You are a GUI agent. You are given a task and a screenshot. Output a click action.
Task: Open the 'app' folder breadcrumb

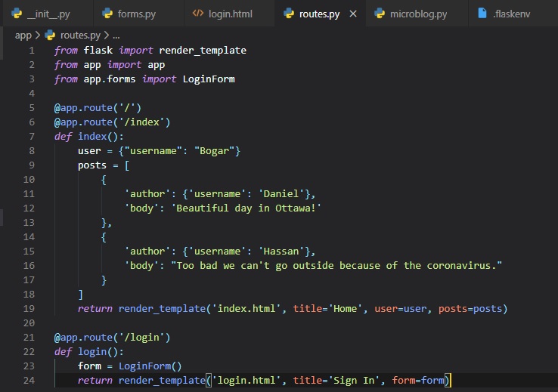tap(23, 35)
